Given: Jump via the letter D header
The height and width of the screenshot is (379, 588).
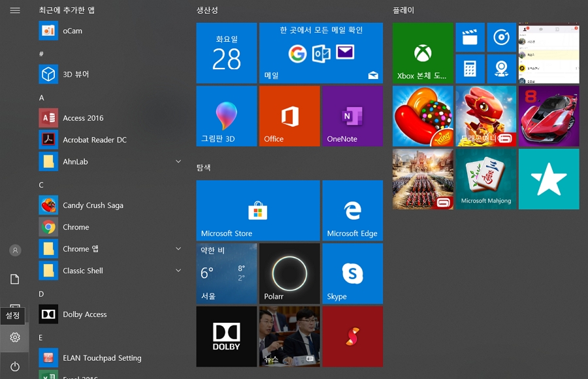Looking at the screenshot, I should pyautogui.click(x=41, y=294).
